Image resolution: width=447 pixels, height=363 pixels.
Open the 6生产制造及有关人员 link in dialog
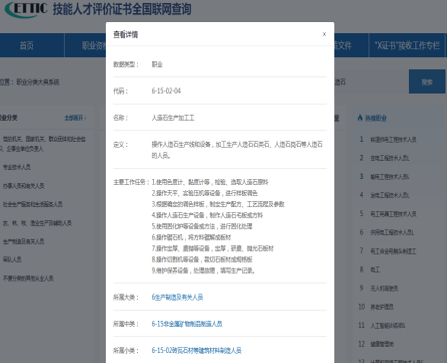coord(177,297)
